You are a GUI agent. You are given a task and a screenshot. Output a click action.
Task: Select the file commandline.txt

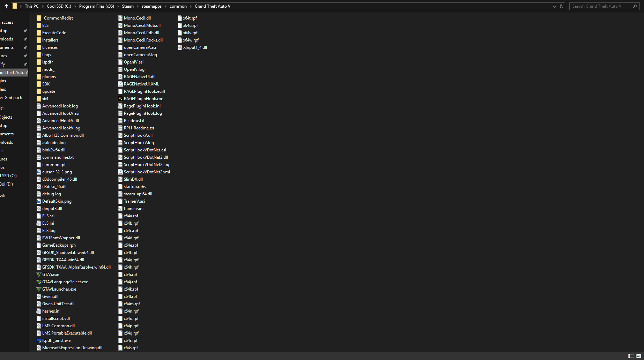click(58, 157)
